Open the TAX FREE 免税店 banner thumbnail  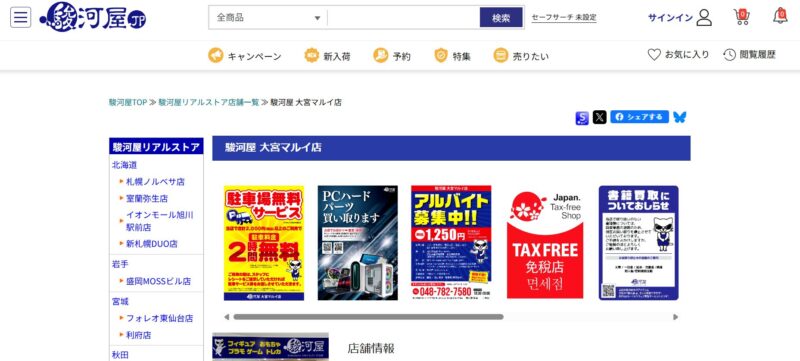click(x=545, y=243)
